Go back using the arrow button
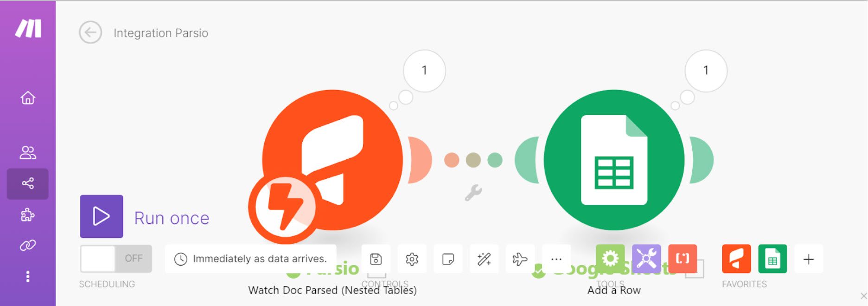Screen dimensions: 868x306 pos(90,33)
